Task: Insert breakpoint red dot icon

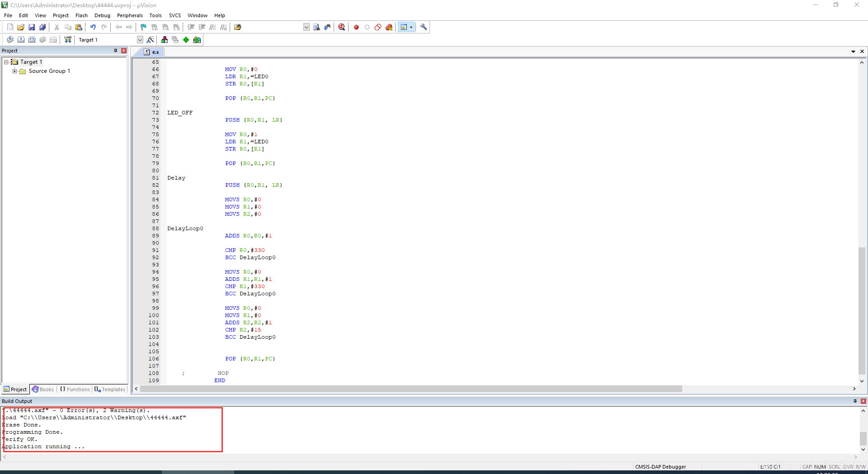Action: point(356,27)
